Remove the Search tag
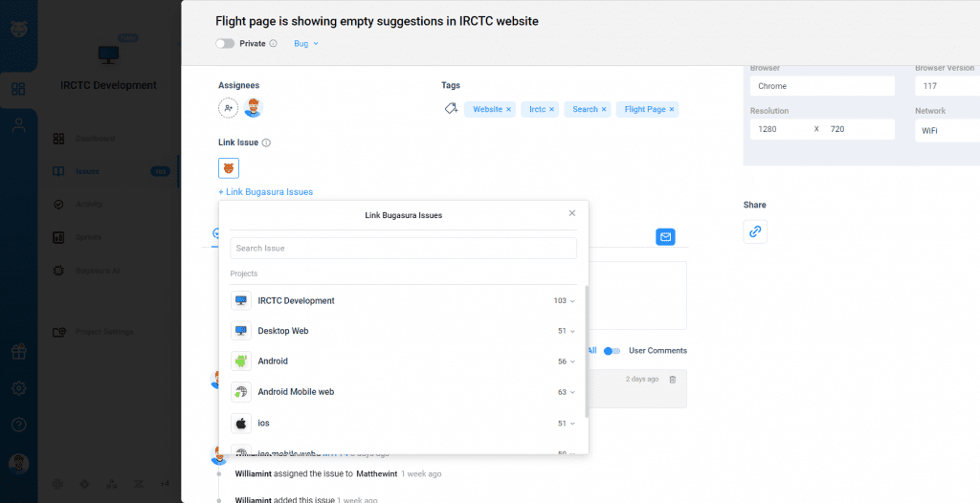The height and width of the screenshot is (503, 980). [x=604, y=109]
